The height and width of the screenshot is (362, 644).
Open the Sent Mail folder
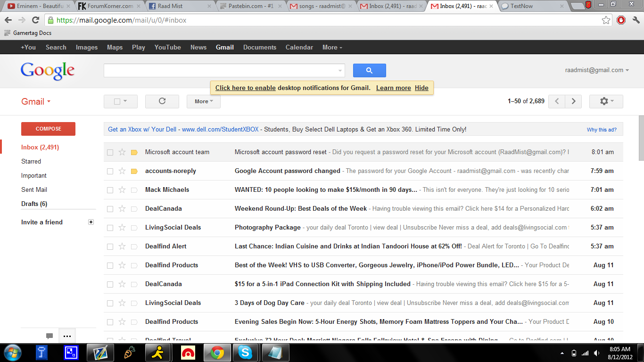coord(34,189)
